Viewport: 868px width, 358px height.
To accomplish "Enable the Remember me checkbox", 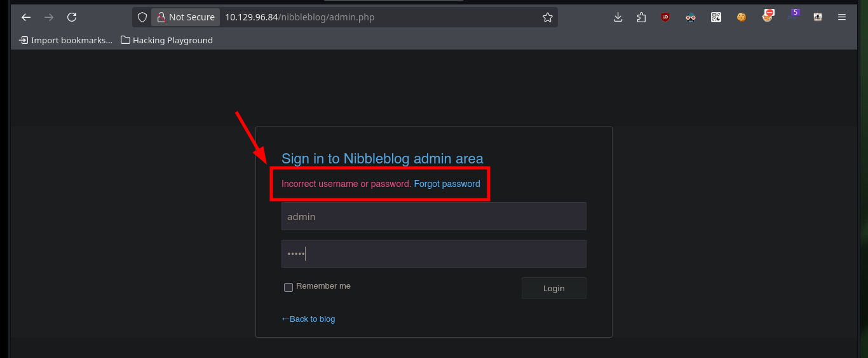I will point(288,287).
